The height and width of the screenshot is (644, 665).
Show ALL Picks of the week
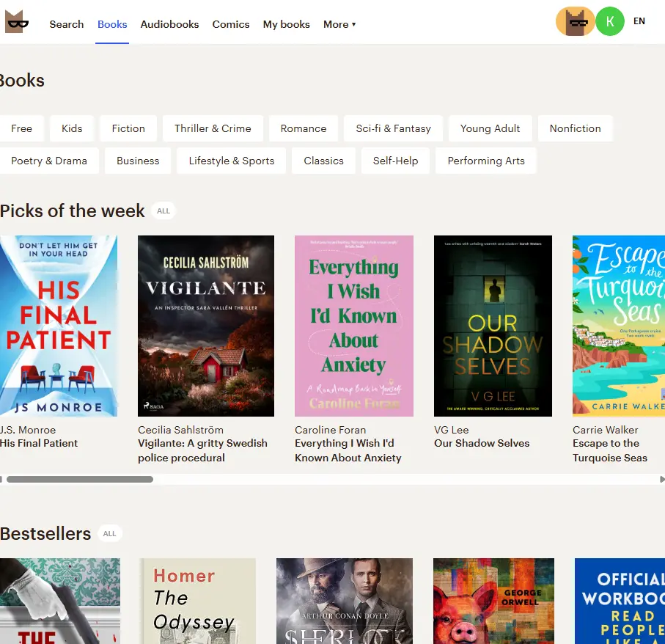tap(164, 211)
